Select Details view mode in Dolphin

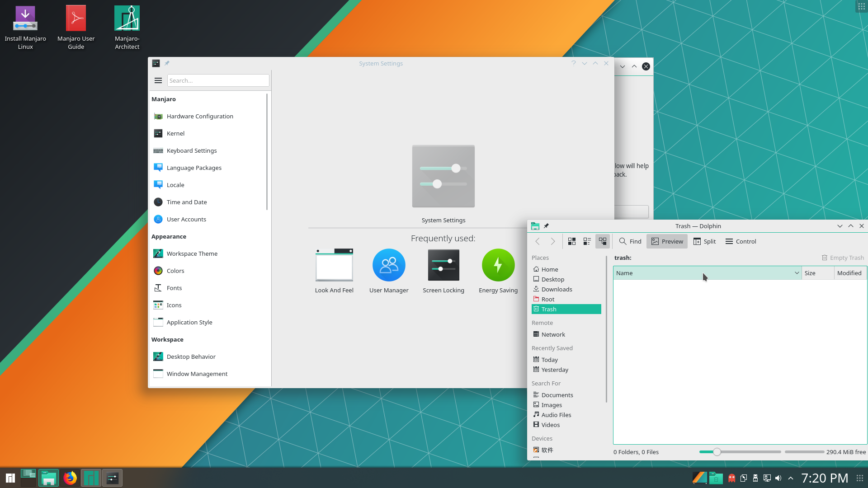tap(603, 241)
